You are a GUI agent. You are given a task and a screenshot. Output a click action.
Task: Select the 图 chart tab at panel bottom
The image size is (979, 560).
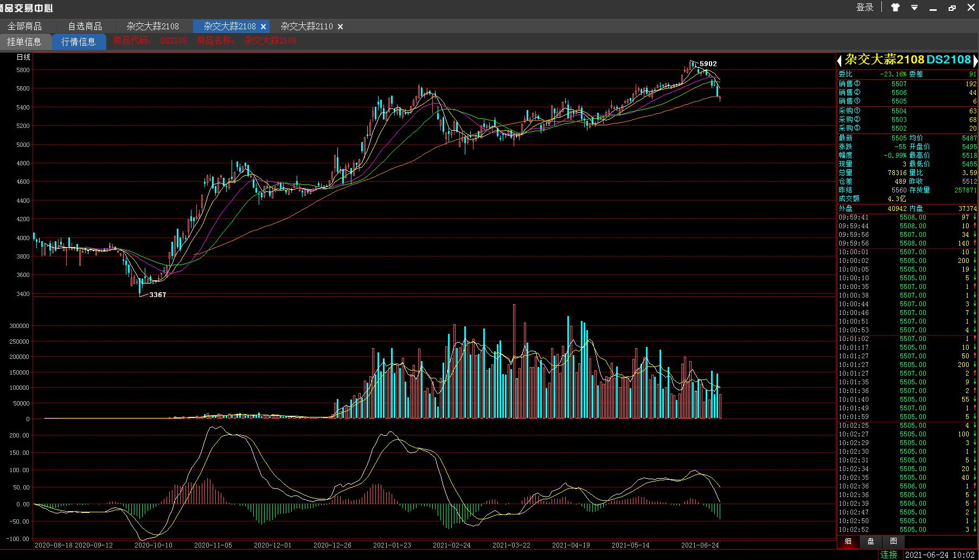point(893,542)
